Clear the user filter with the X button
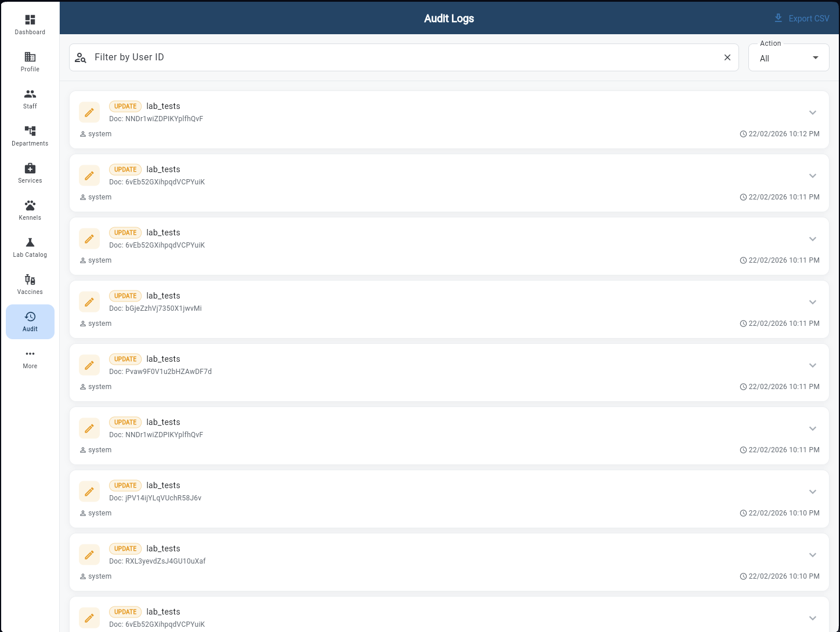 [x=727, y=57]
